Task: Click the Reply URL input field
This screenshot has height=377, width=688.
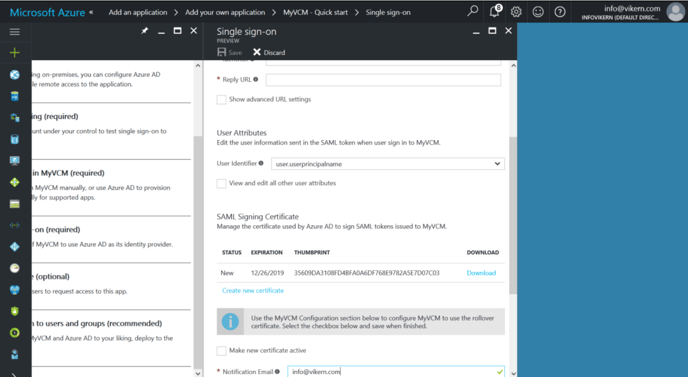Action: [383, 80]
